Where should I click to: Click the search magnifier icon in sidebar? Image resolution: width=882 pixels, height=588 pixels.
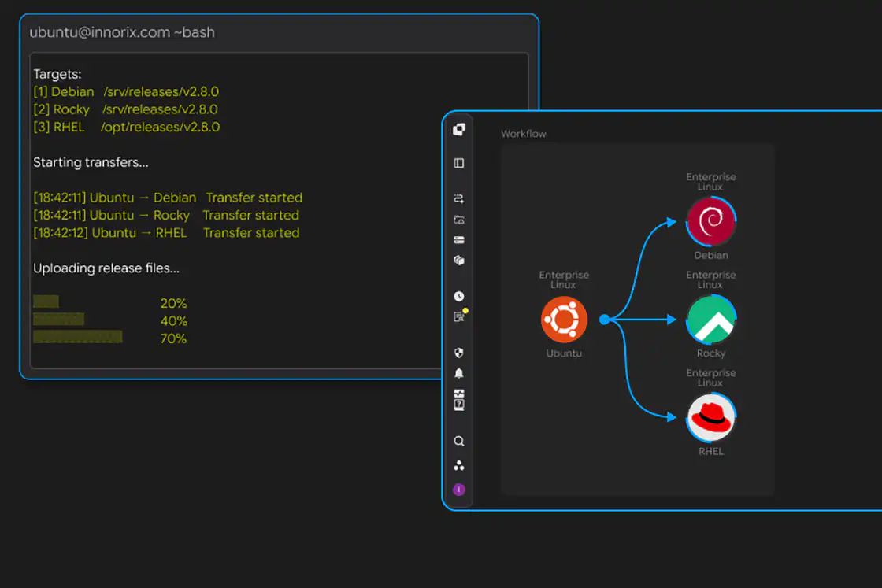(x=459, y=441)
